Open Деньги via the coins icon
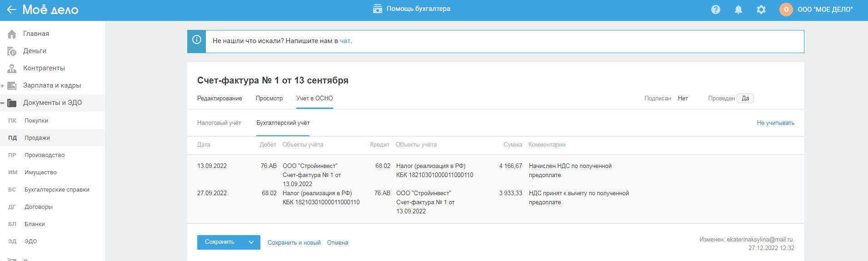 click(x=12, y=51)
